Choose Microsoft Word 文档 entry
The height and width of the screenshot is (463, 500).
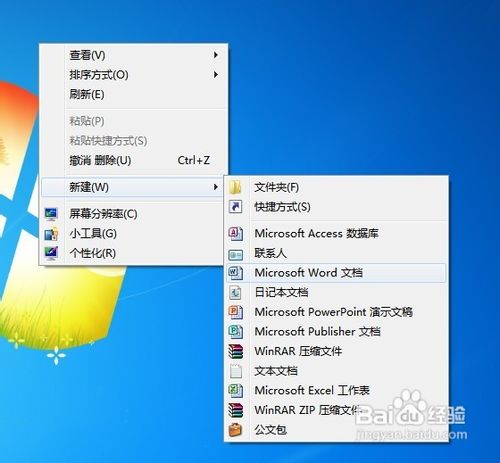coord(336,273)
